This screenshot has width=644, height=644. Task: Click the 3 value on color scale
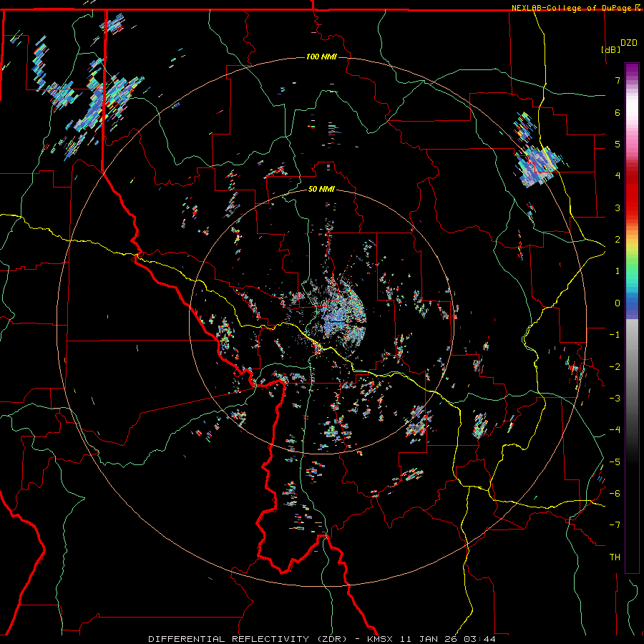[x=618, y=208]
